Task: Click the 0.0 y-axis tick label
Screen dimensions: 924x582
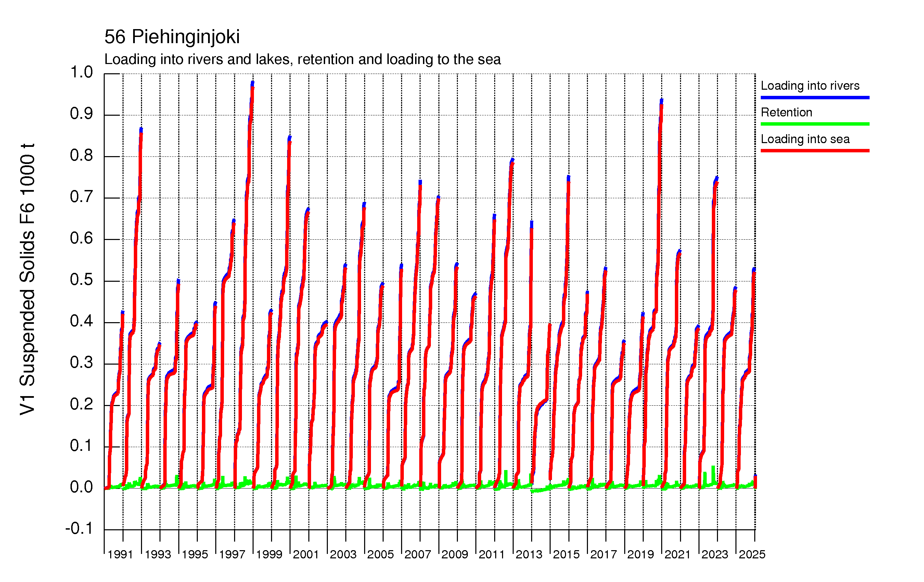Action: (81, 487)
